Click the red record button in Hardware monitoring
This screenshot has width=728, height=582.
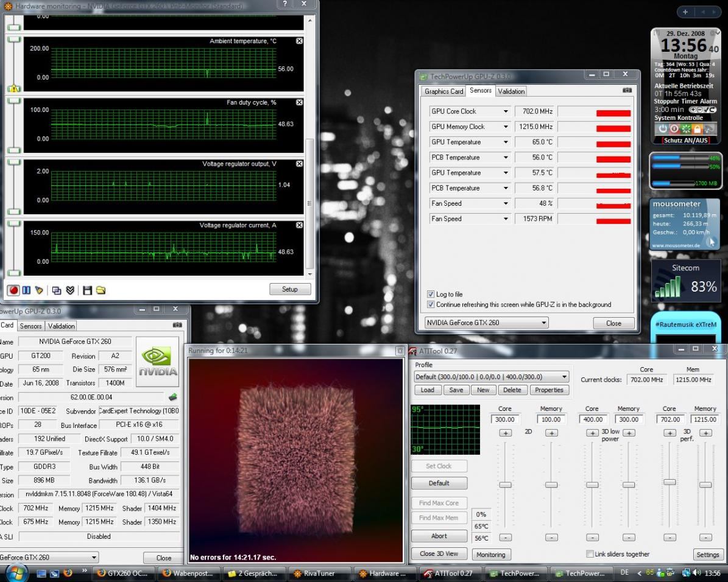click(13, 290)
